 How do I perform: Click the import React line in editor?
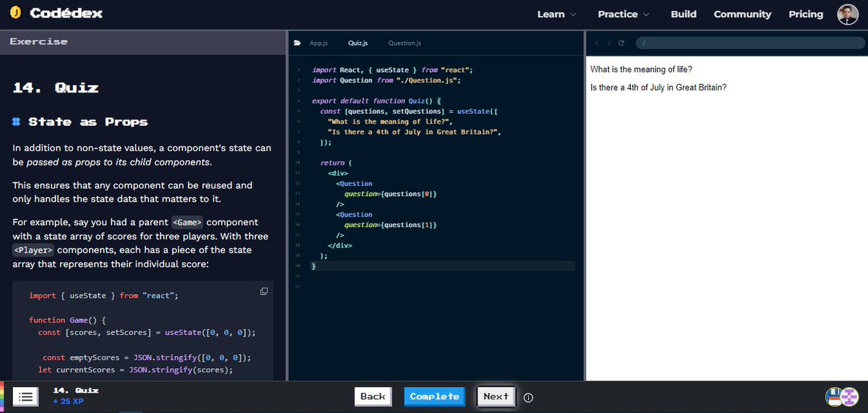tap(393, 70)
